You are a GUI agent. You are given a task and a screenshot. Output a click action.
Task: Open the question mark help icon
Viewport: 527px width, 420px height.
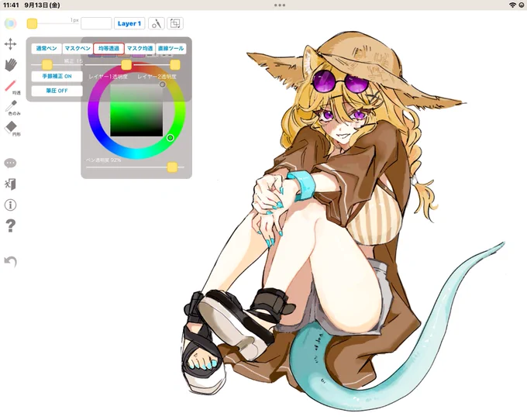pos(10,225)
